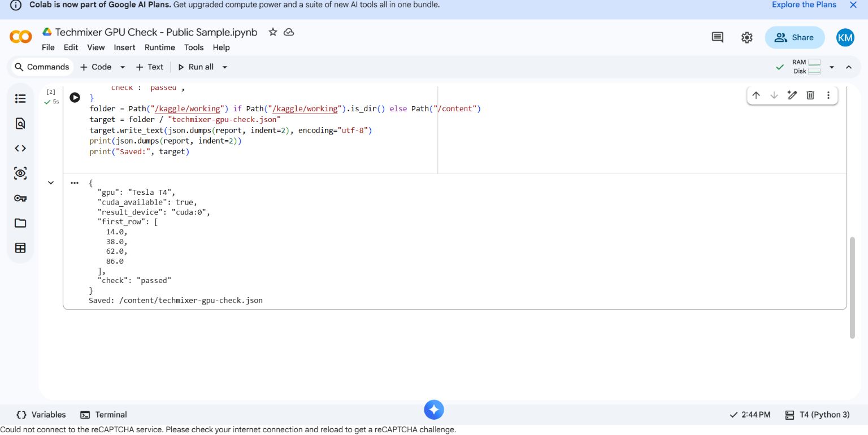Star the notebook

[273, 32]
